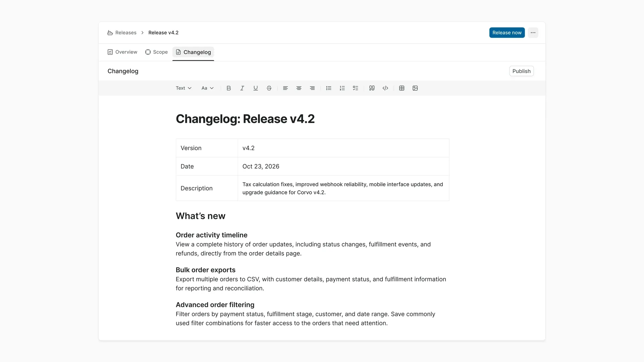Click the Description label cell

coord(207,188)
